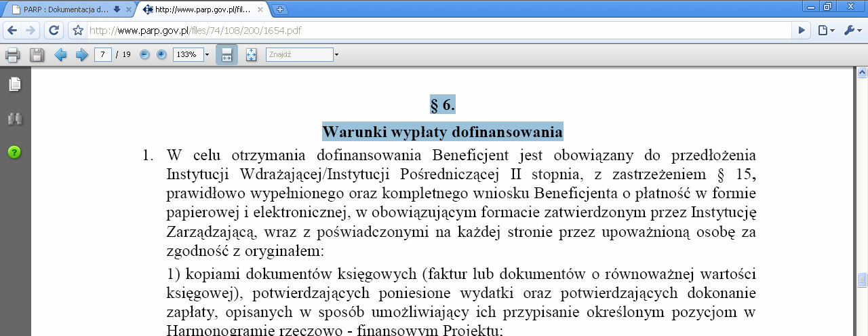Image resolution: width=868 pixels, height=336 pixels.
Task: Click highlighted heading "§ 6."
Action: pos(443,105)
